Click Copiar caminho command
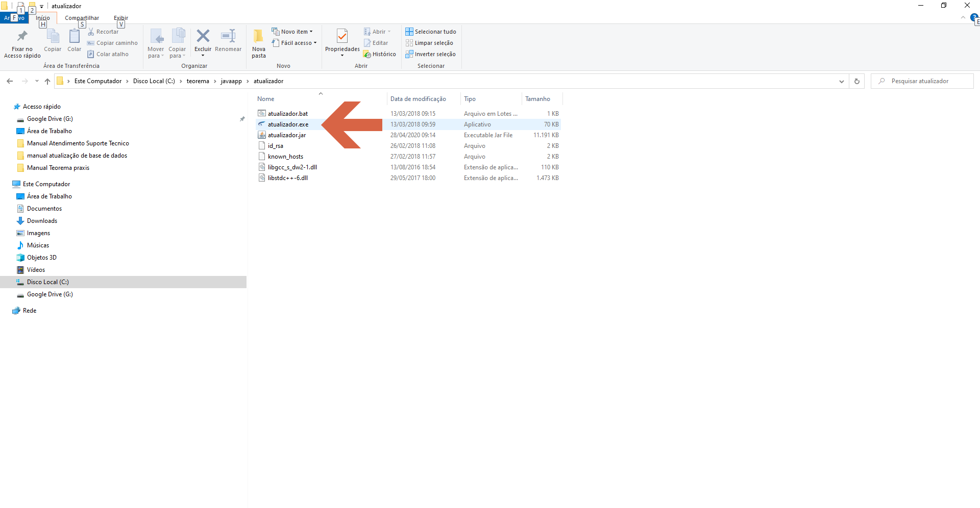This screenshot has height=508, width=980. 112,43
